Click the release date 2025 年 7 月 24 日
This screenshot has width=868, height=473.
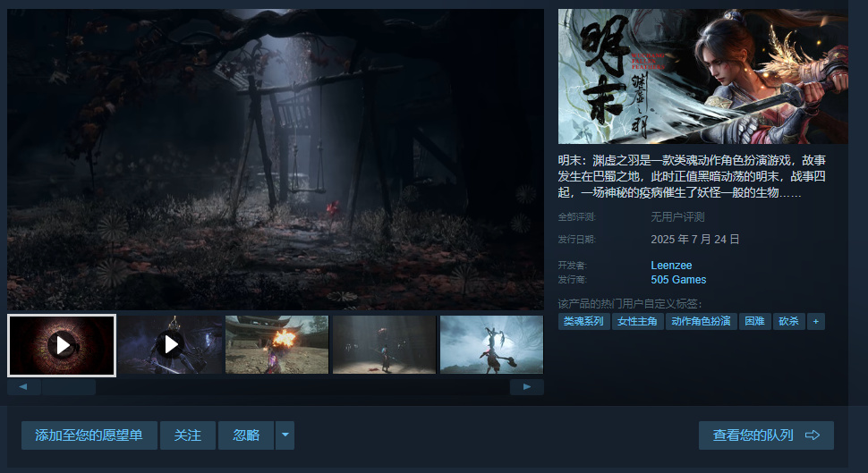click(x=694, y=240)
